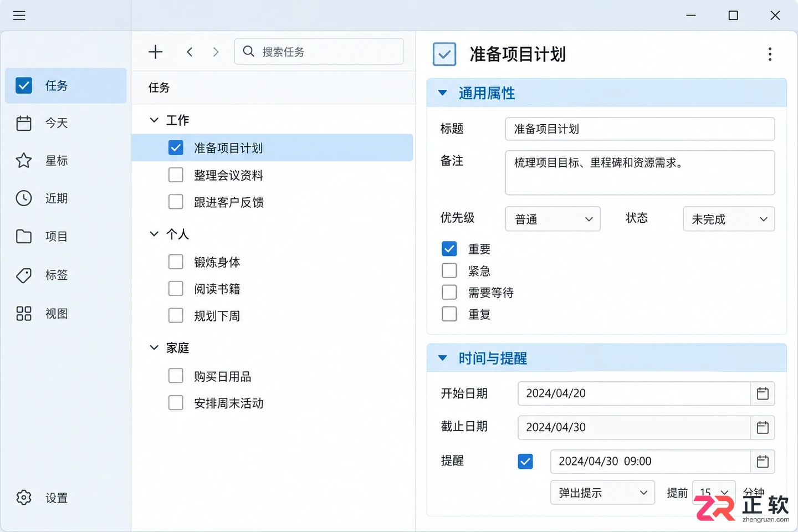Click the 截止日期 field 2024/04/30
Image resolution: width=798 pixels, height=532 pixels.
click(634, 427)
